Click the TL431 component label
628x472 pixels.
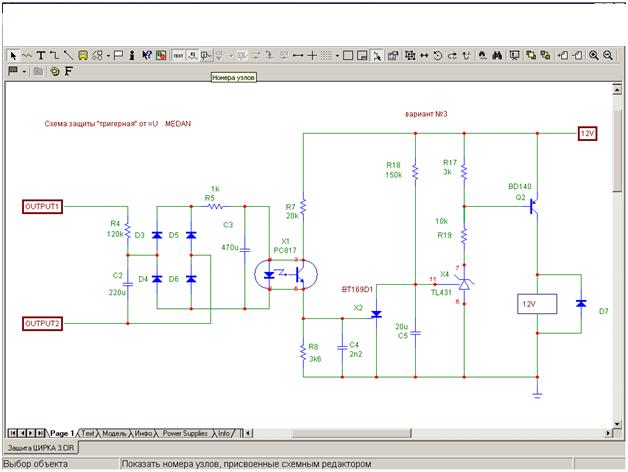tap(441, 292)
